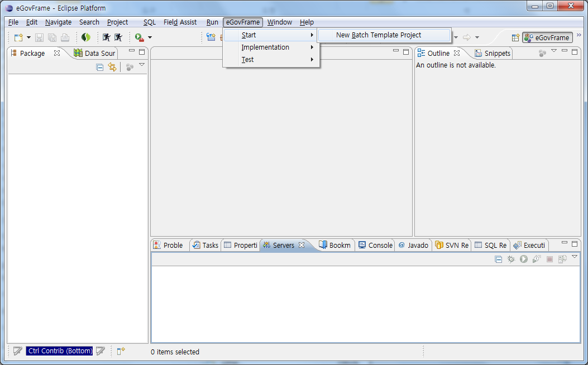Maximize the Outline panel
The height and width of the screenshot is (365, 588).
coord(575,51)
